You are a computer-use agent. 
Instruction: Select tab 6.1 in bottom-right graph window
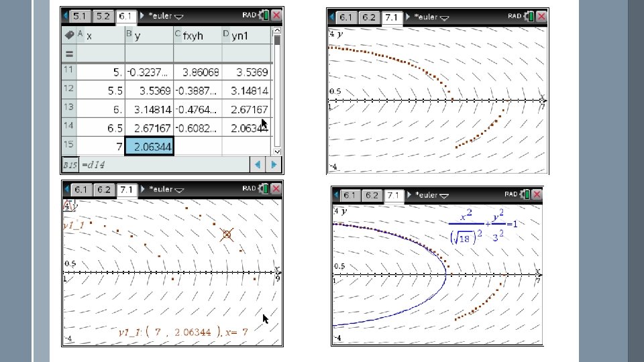pos(350,195)
